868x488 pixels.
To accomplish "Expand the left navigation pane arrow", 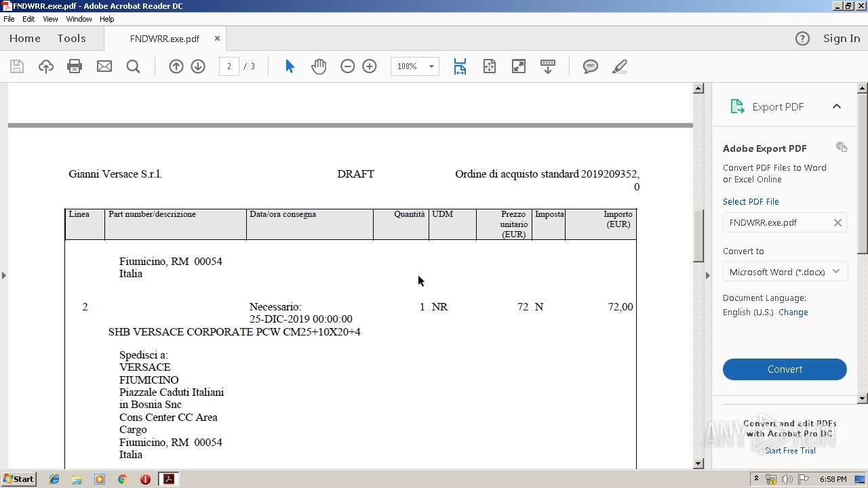I will tap(3, 275).
